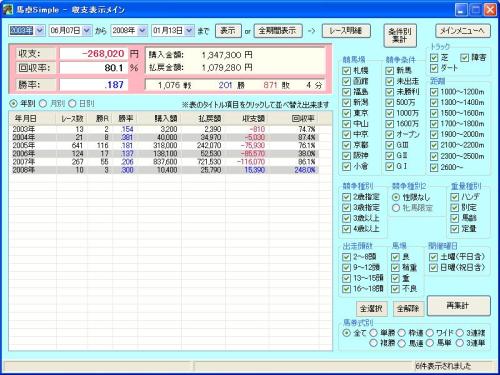Toggle the 2600~ distance checkbox
This screenshot has height=375, width=500.
click(x=434, y=167)
